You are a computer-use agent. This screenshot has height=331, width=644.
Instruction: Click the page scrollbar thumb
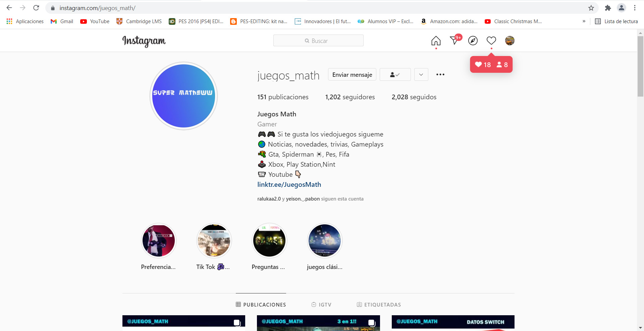tap(640, 66)
